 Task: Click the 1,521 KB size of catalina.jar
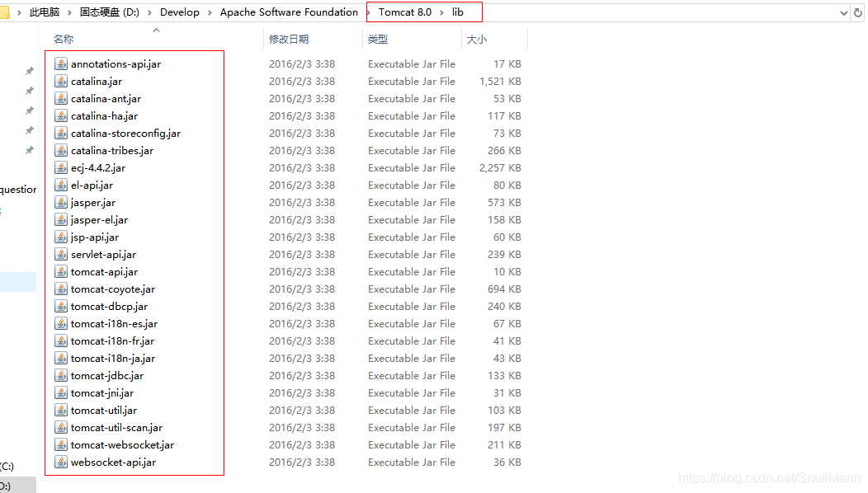[x=501, y=82]
